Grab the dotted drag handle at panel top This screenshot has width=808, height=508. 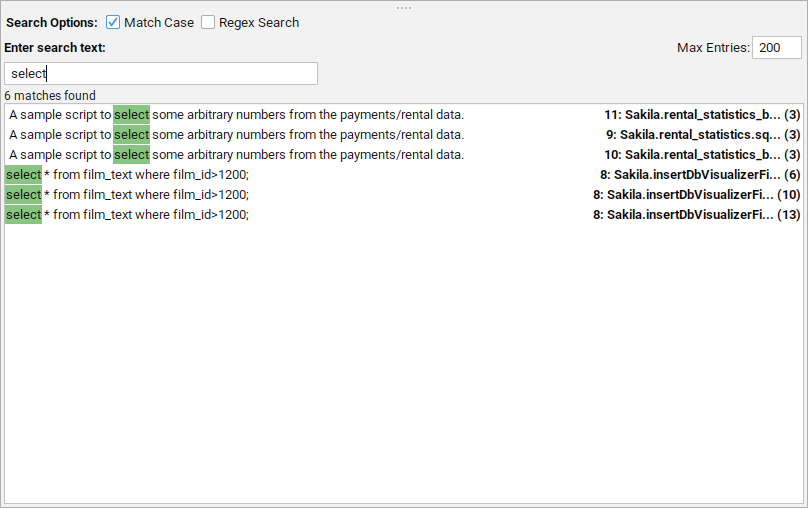click(x=404, y=7)
